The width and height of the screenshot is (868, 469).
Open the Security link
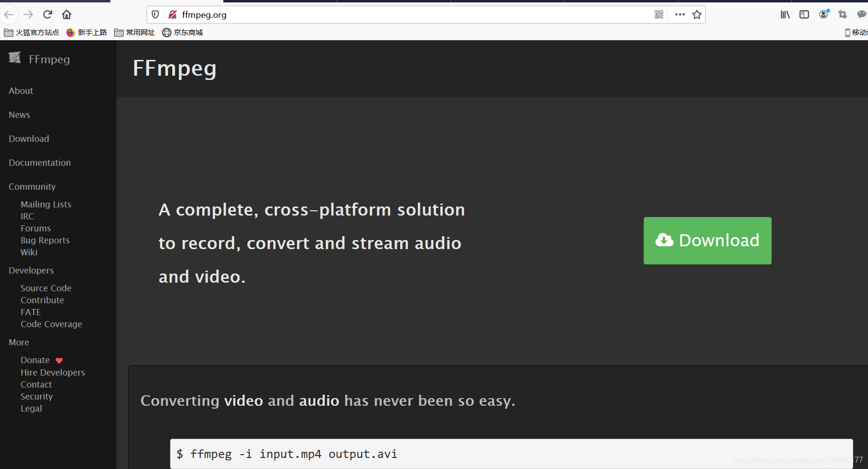pos(36,396)
